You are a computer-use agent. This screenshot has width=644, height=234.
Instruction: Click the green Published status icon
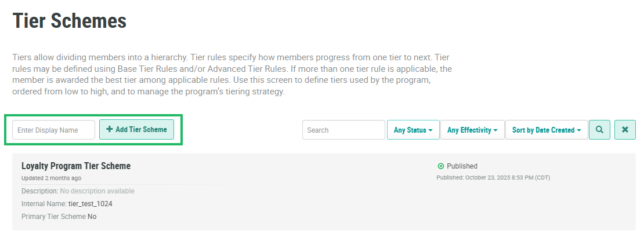[441, 166]
